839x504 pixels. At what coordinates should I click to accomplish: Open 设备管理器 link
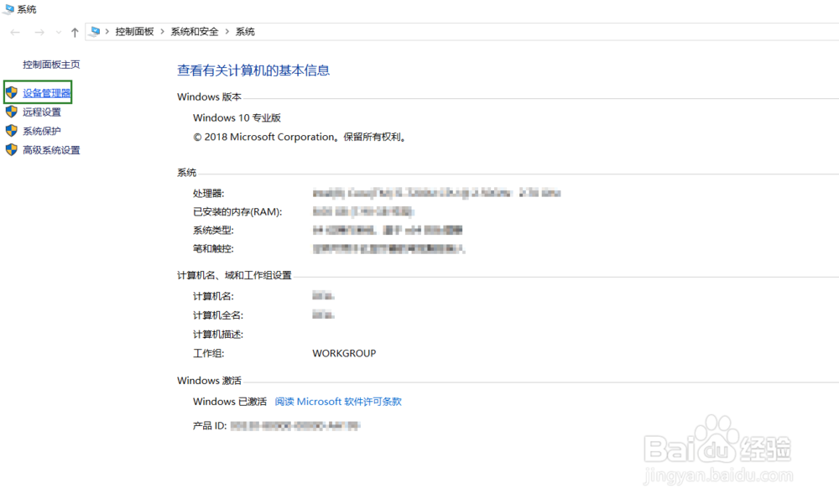tap(46, 92)
